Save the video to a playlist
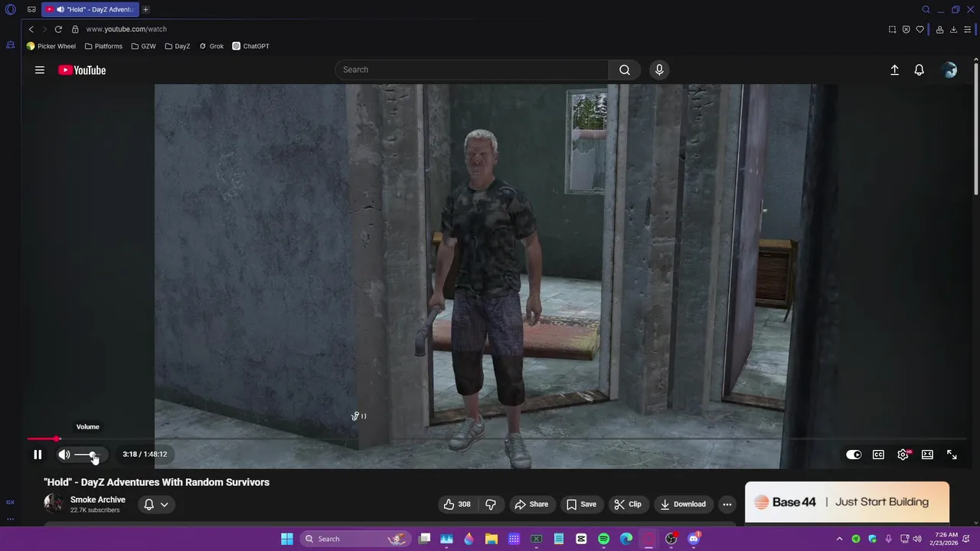 (x=581, y=504)
